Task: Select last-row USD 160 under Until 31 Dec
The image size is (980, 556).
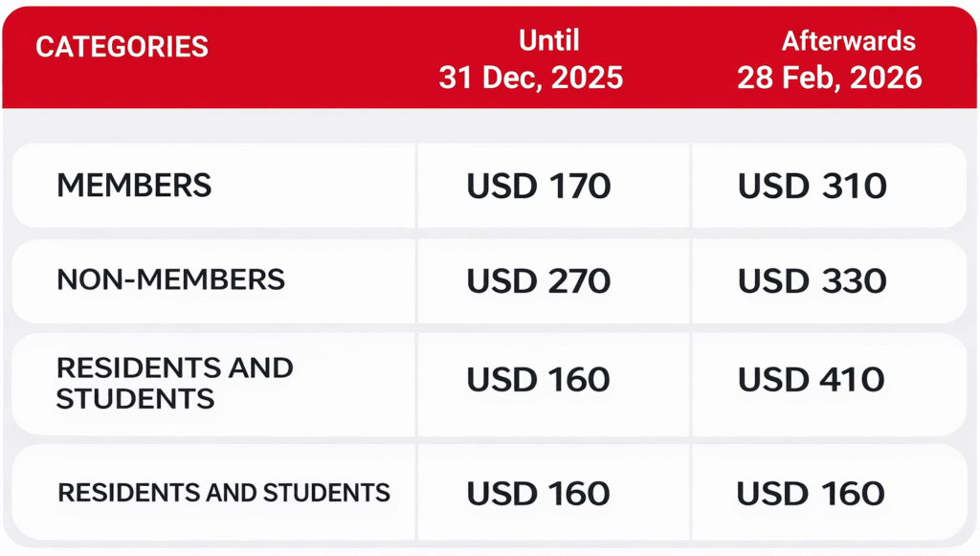Action: [x=539, y=494]
